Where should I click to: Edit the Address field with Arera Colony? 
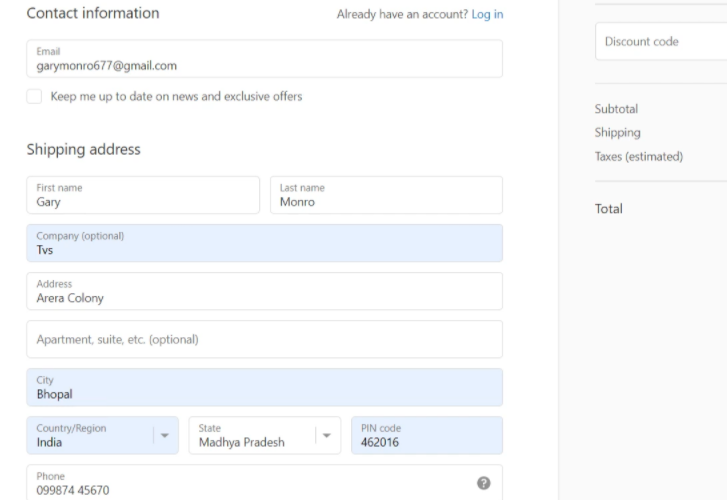point(264,291)
